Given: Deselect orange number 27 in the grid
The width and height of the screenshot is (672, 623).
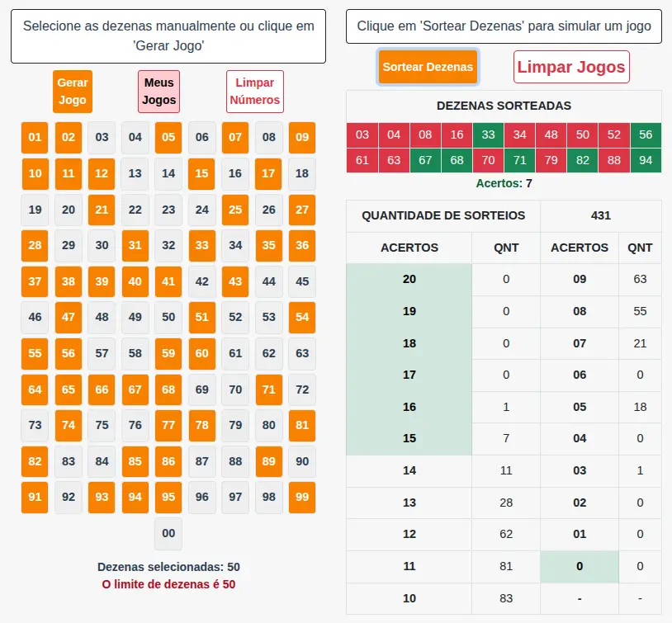Looking at the screenshot, I should click(302, 210).
